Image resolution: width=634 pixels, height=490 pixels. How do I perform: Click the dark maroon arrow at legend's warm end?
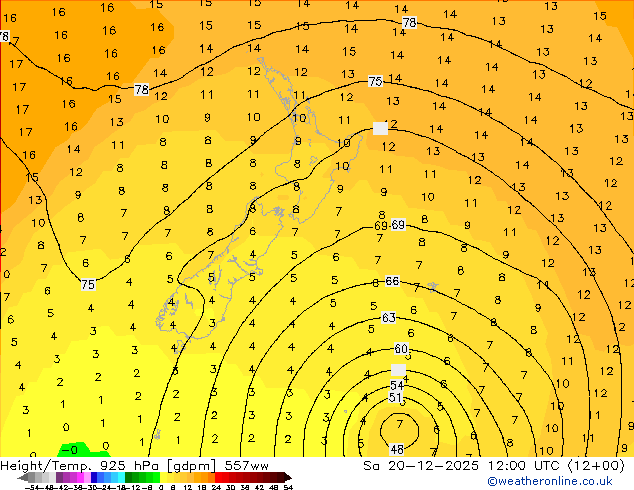point(288,478)
